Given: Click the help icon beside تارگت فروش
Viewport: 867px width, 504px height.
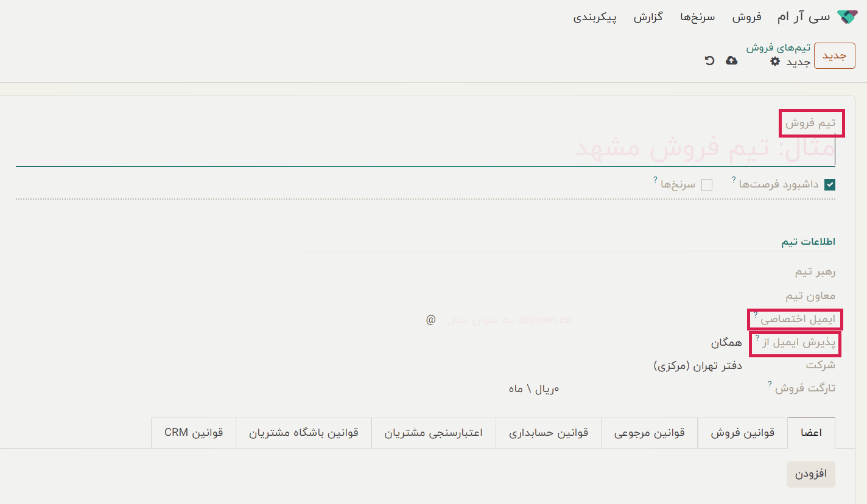Looking at the screenshot, I should coord(770,383).
